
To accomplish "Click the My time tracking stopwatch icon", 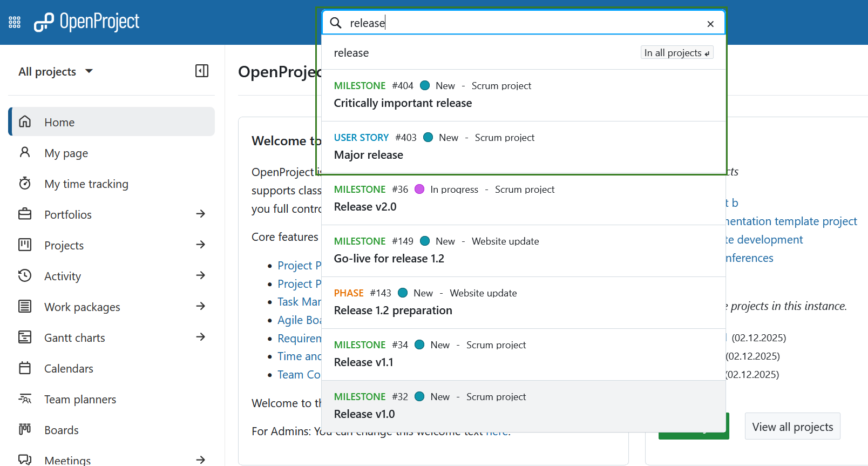I will click(25, 184).
